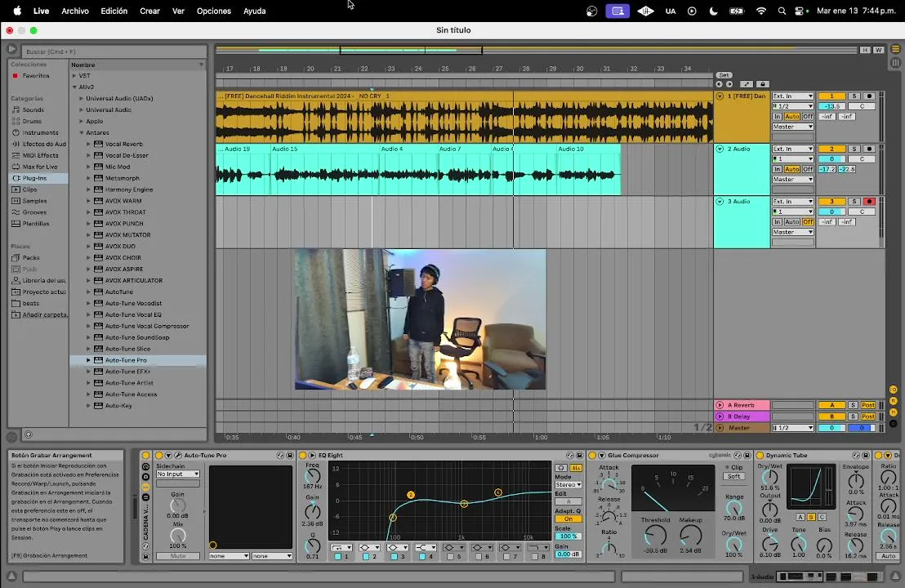This screenshot has height=588, width=905.
Task: Open EQ Eight Mode Stereo dropdown
Action: tap(568, 485)
